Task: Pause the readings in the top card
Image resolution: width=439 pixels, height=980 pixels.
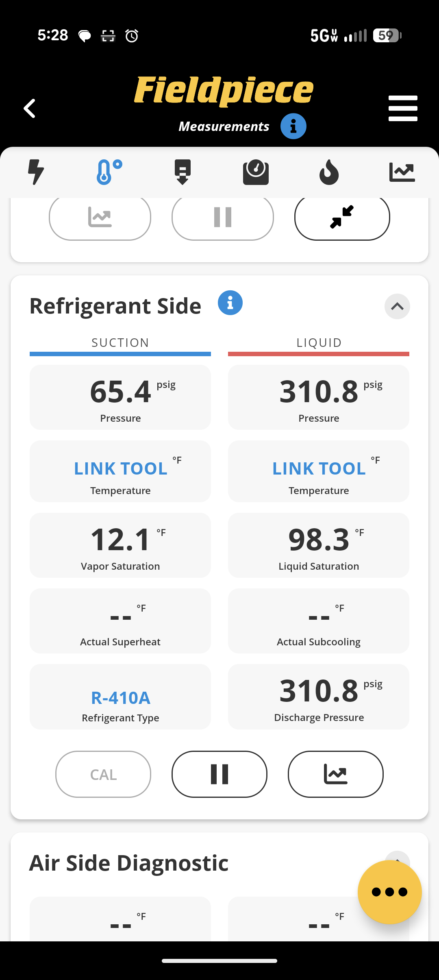Action: click(222, 218)
